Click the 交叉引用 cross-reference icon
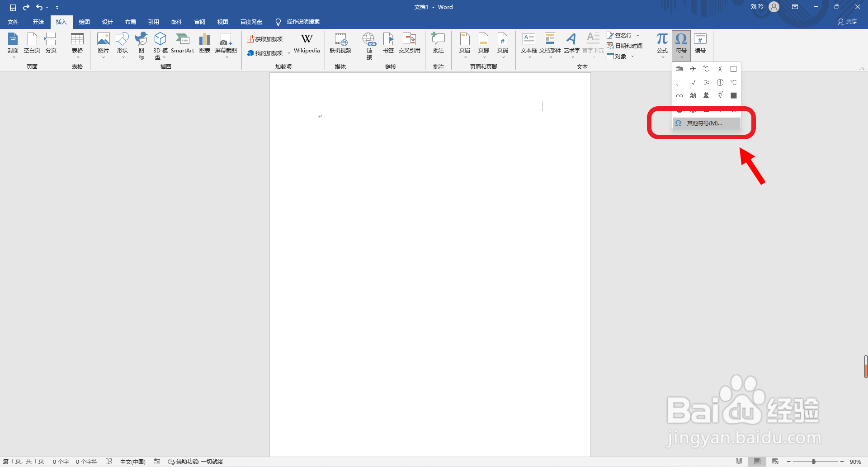Viewport: 868px width, 467px height. tap(410, 39)
